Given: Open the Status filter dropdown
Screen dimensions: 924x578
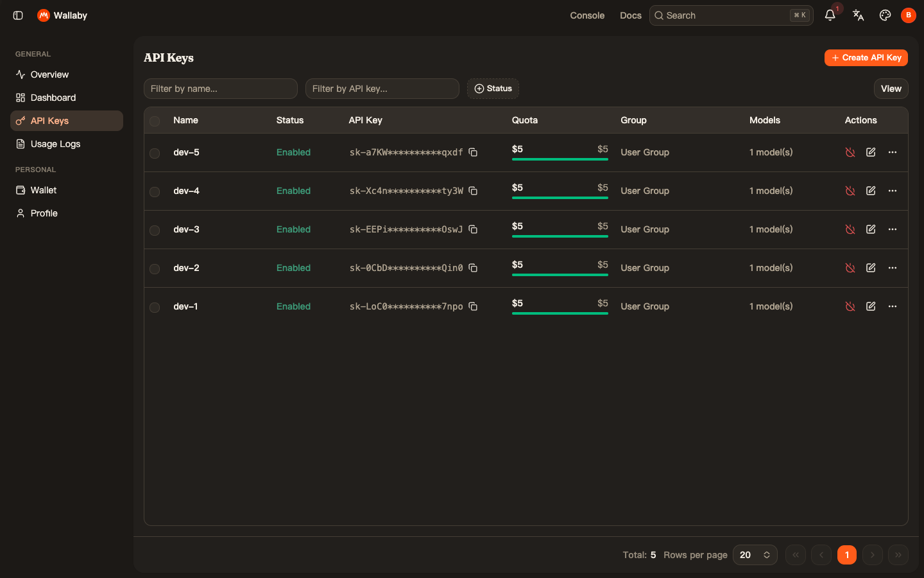Looking at the screenshot, I should (x=493, y=89).
